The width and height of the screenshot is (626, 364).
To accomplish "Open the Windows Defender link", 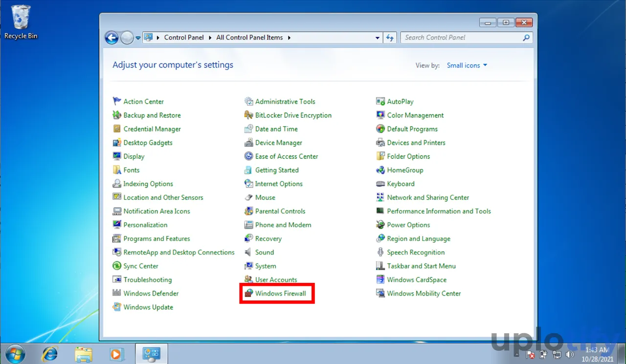I will [151, 293].
